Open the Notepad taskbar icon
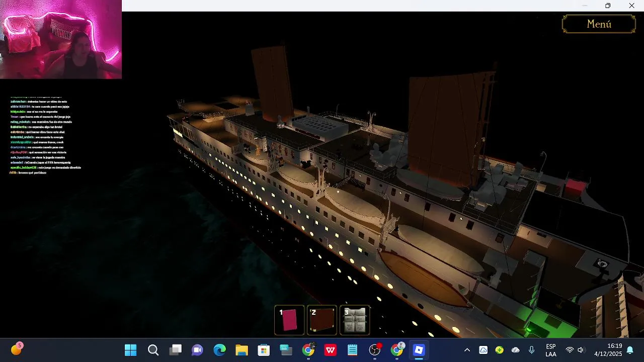 (x=352, y=350)
